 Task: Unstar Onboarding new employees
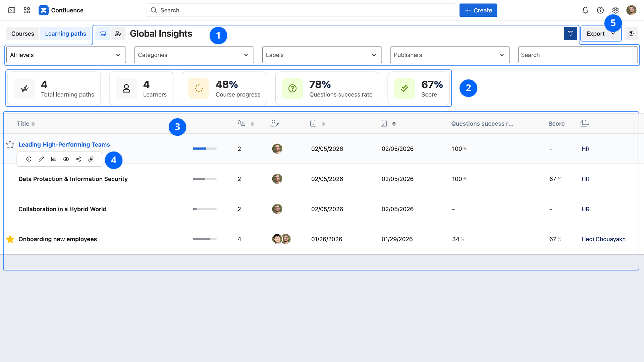pos(10,239)
